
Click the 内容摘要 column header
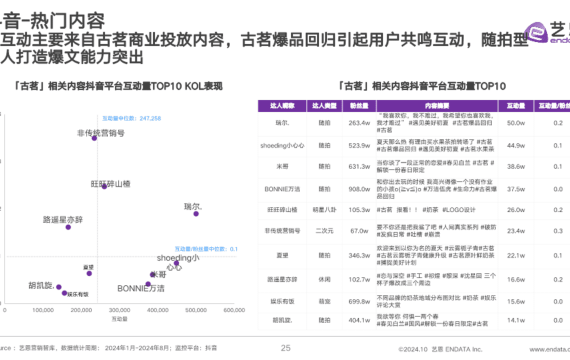437,106
